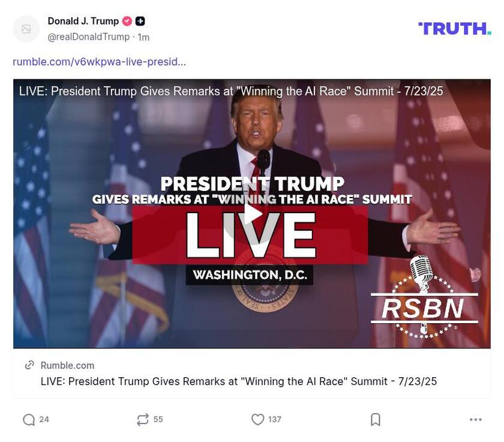The height and width of the screenshot is (442, 504).
Task: Click the video title link below Rumble.com
Action: coord(238,381)
